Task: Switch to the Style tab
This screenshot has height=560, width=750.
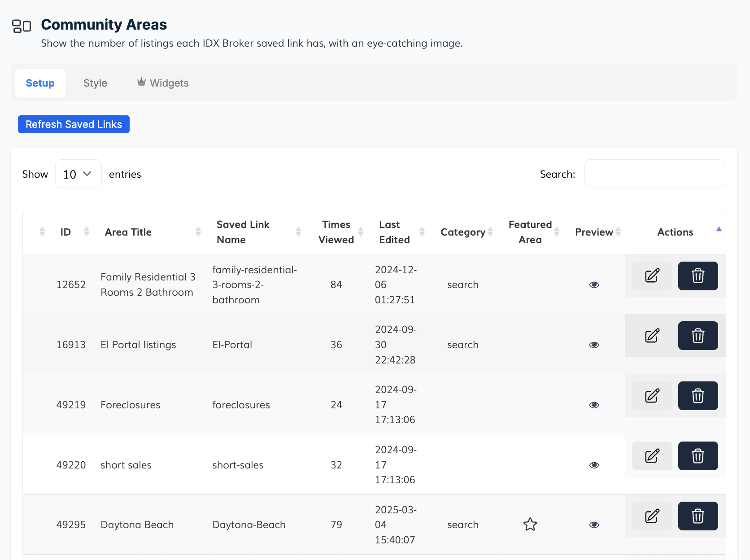Action: [95, 83]
